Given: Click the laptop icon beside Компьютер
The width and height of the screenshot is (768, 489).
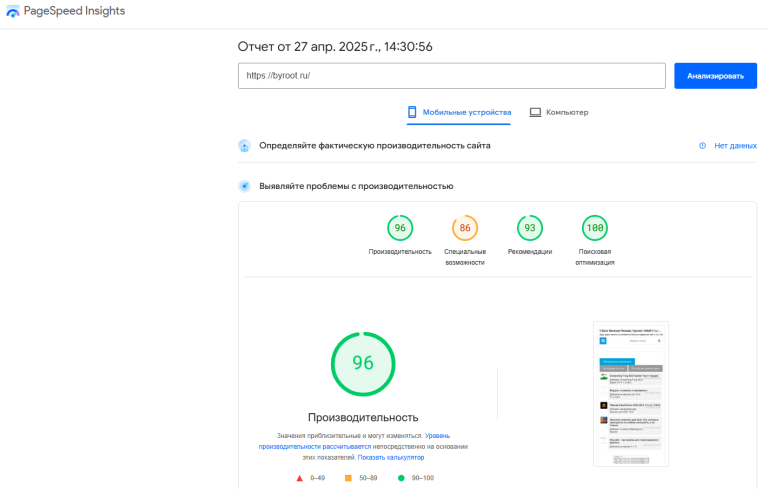Looking at the screenshot, I should [535, 113].
